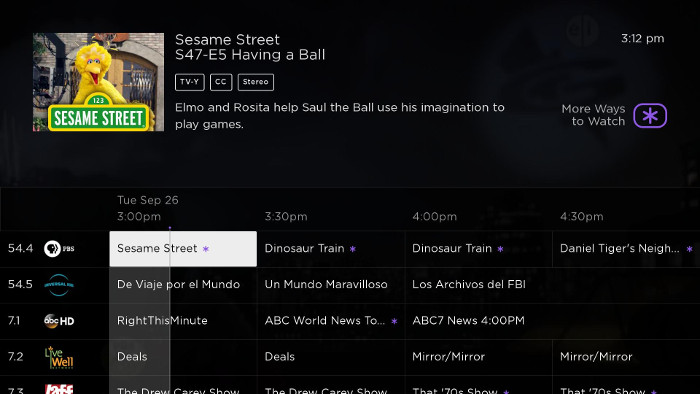Click the Universal Kids channel logo
The width and height of the screenshot is (700, 394).
tap(59, 285)
